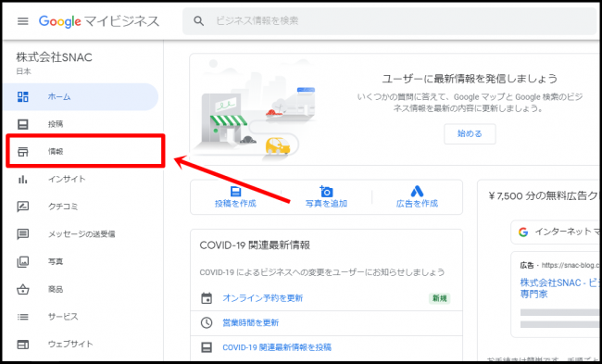This screenshot has height=364, width=602.
Task: Click the サービス list icon
Action: point(23,317)
